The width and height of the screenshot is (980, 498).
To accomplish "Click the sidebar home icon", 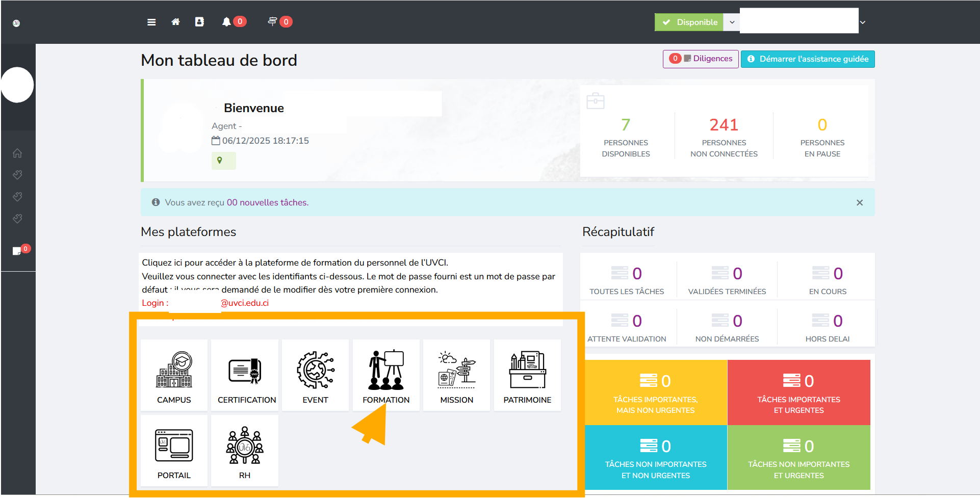I will click(x=17, y=153).
